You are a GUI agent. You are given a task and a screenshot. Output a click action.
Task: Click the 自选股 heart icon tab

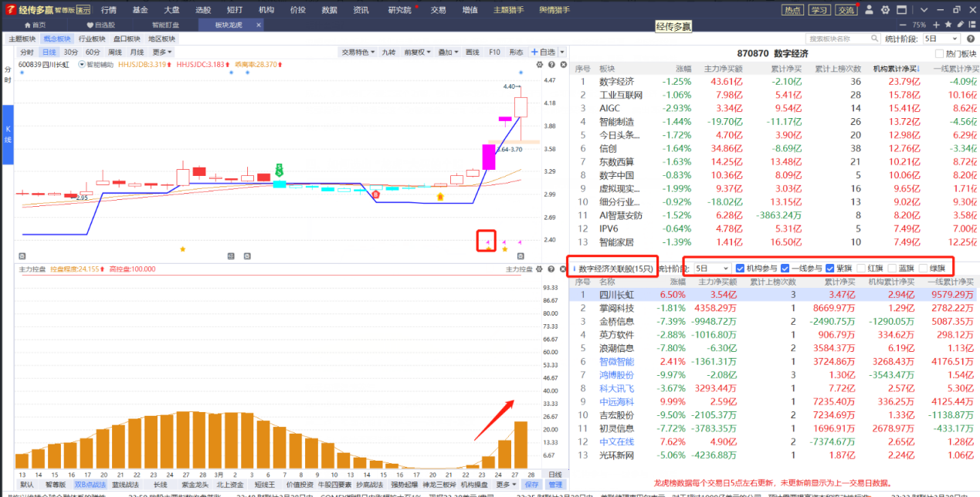(90, 25)
